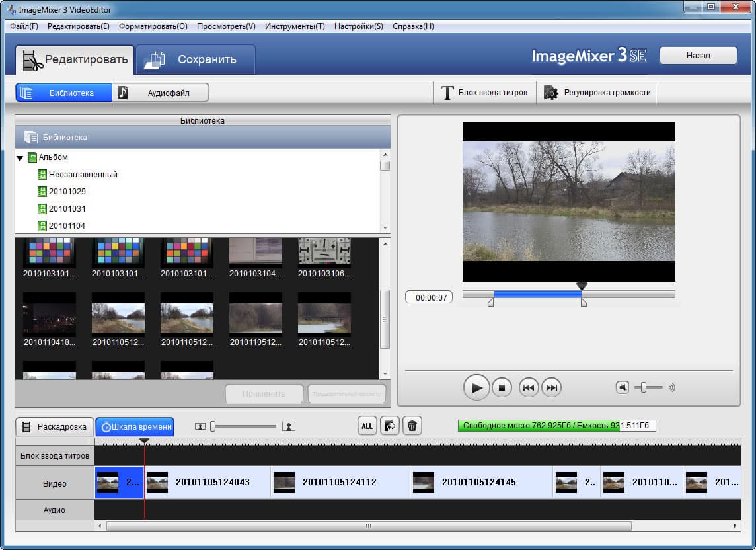Collapse the Альбом tree node
This screenshot has height=550, width=756.
20,158
